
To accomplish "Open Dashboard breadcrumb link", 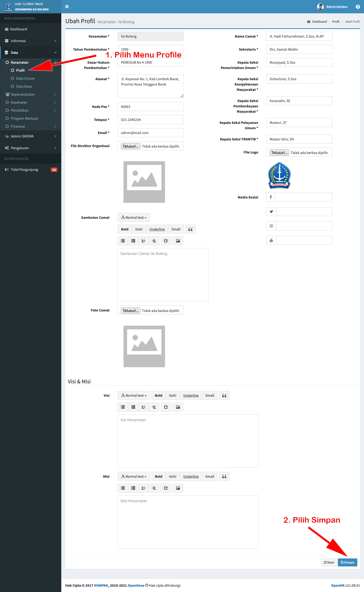I will [317, 22].
